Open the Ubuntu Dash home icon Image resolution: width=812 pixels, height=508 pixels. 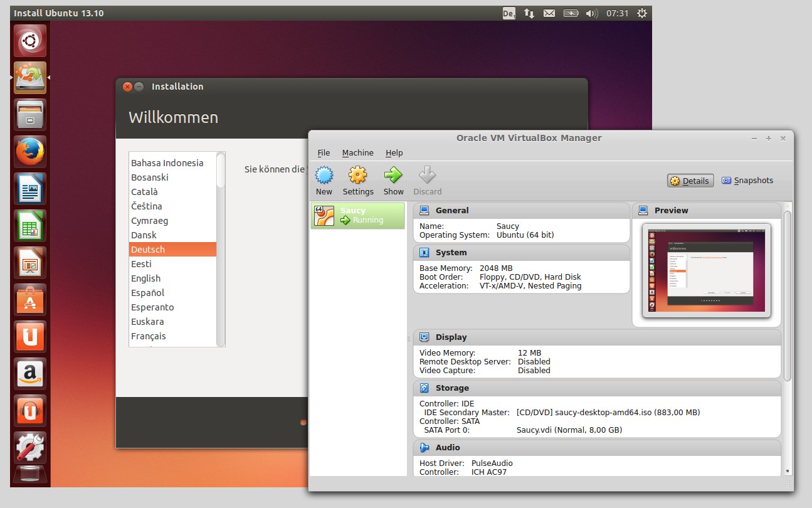coord(30,41)
